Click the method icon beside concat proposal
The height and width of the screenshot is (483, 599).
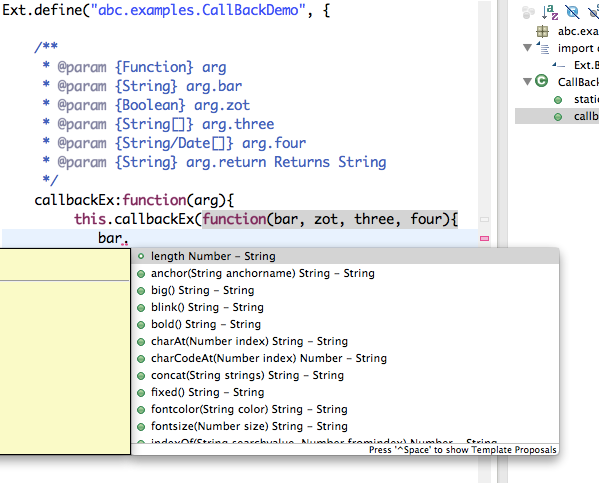pos(141,376)
